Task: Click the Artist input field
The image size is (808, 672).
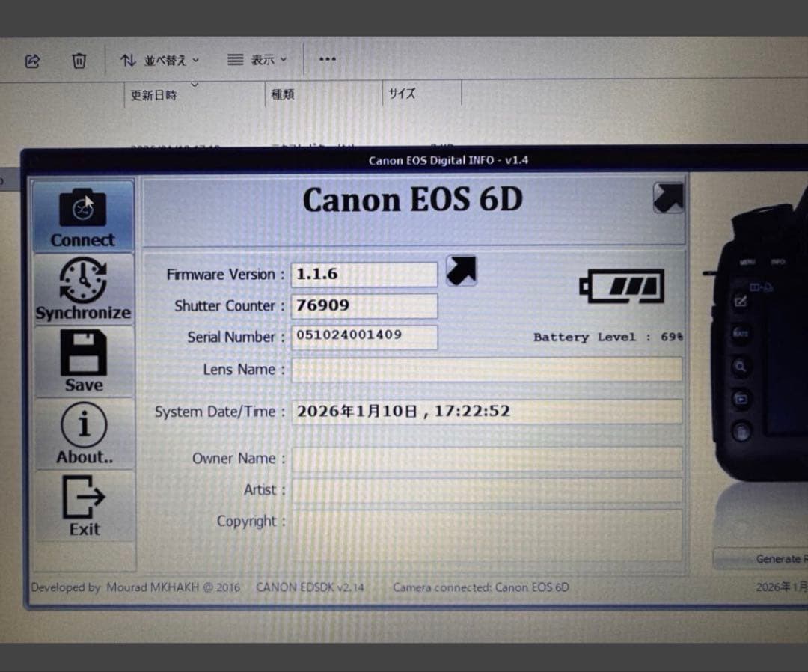Action: click(487, 490)
